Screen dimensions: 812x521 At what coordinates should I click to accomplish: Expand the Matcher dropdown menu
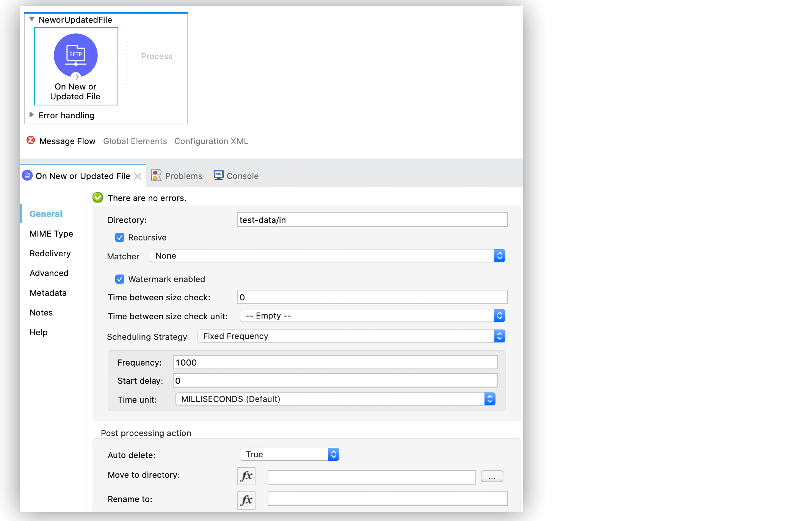500,256
